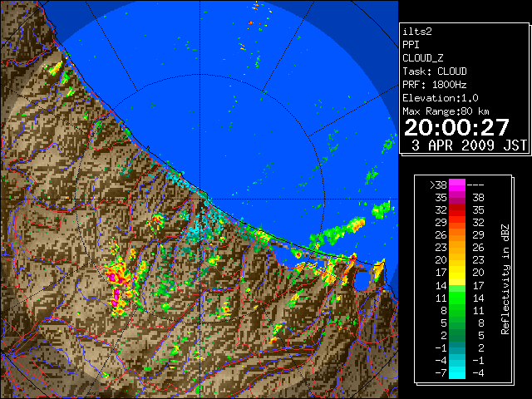Click the 'PPI' scan type text

pos(411,45)
